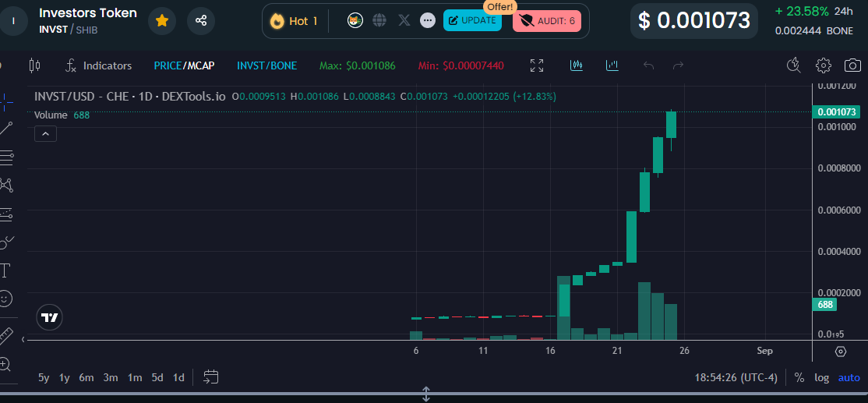The image size is (868, 403).
Task: Jump to the Max: $0.001086 price
Action: click(357, 66)
